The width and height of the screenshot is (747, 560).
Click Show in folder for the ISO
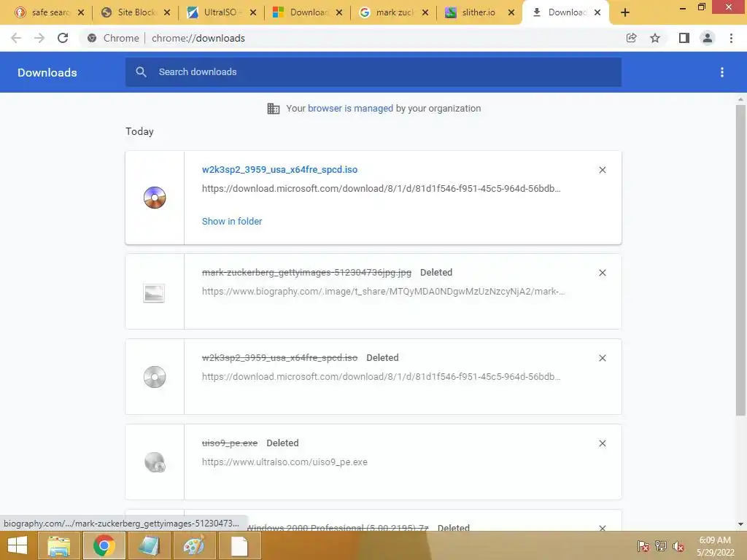[x=232, y=221]
